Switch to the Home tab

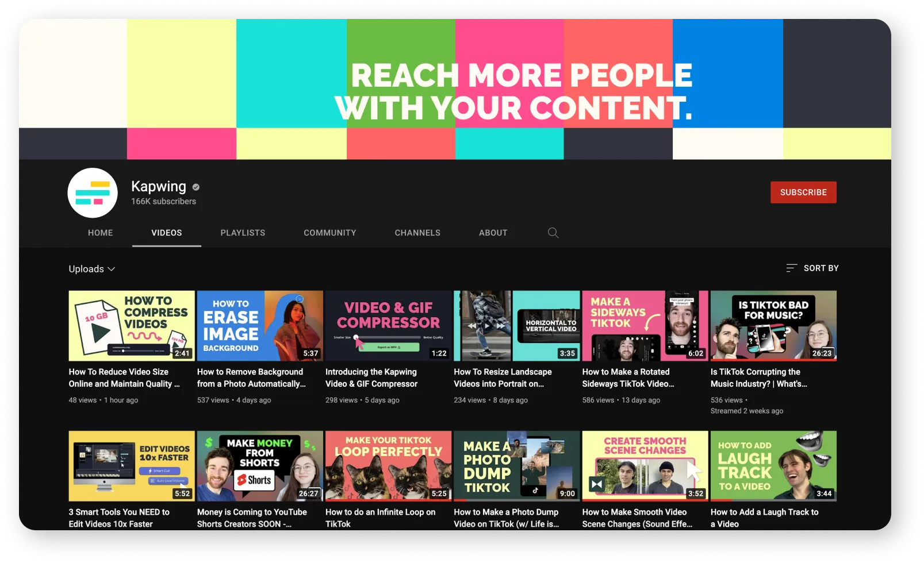[101, 233]
